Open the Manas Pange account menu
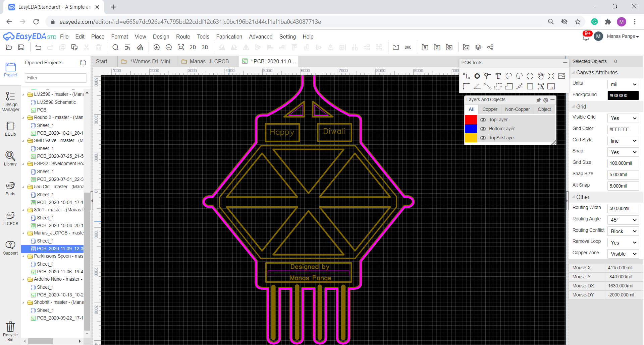 623,36
